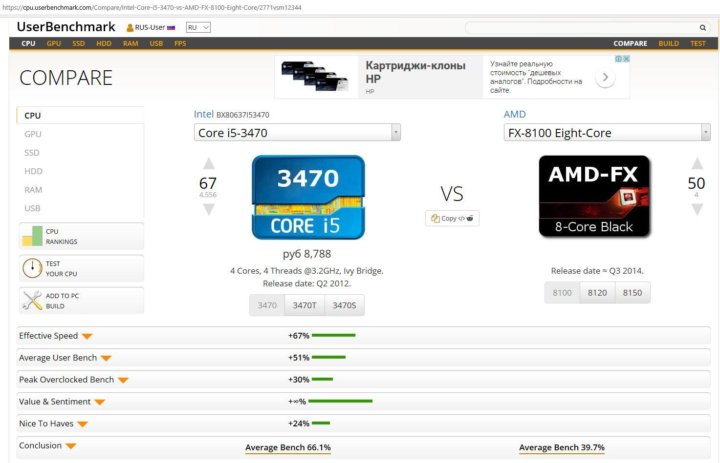Click the Add to PC Build tools icon
Image resolution: width=720 pixels, height=463 pixels.
pyautogui.click(x=31, y=300)
